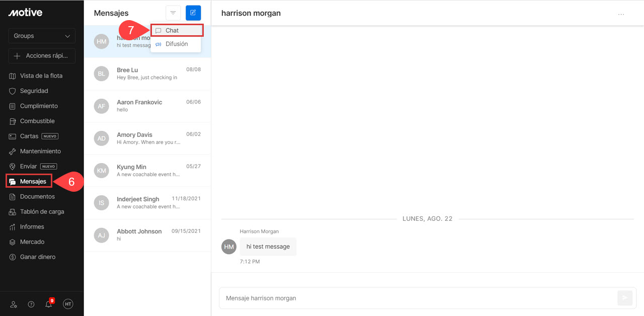Open messages filter icon

173,13
